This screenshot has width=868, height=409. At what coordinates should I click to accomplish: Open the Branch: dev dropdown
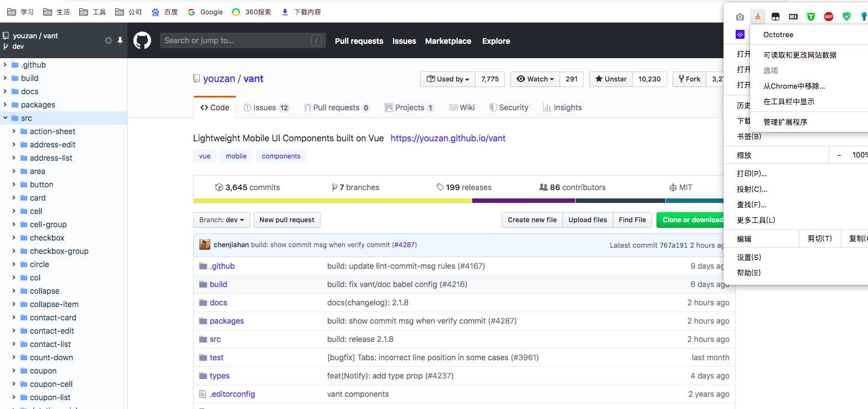221,220
